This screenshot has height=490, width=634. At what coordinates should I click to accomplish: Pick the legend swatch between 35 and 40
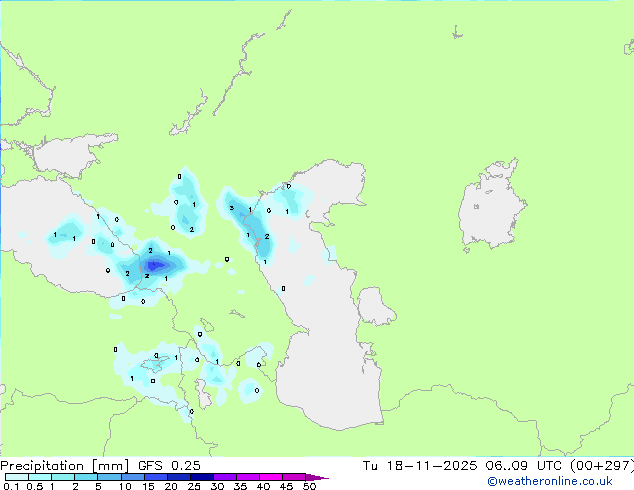247,477
